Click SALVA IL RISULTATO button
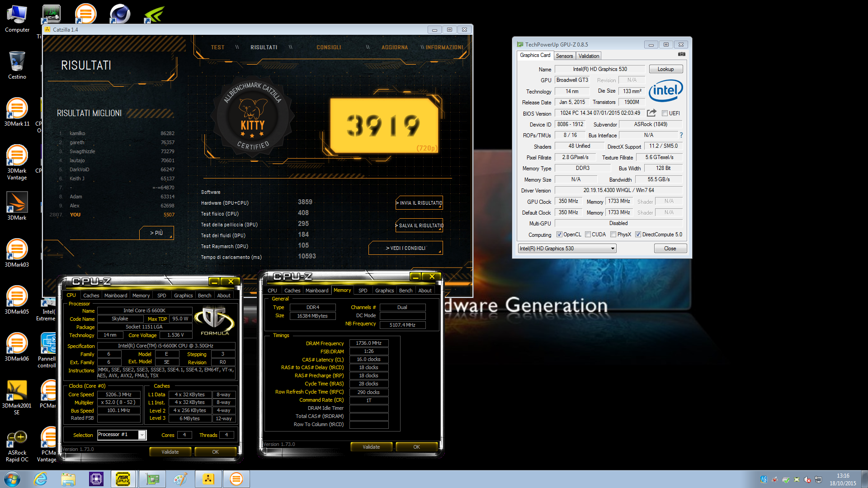Image resolution: width=868 pixels, height=488 pixels. pos(419,225)
